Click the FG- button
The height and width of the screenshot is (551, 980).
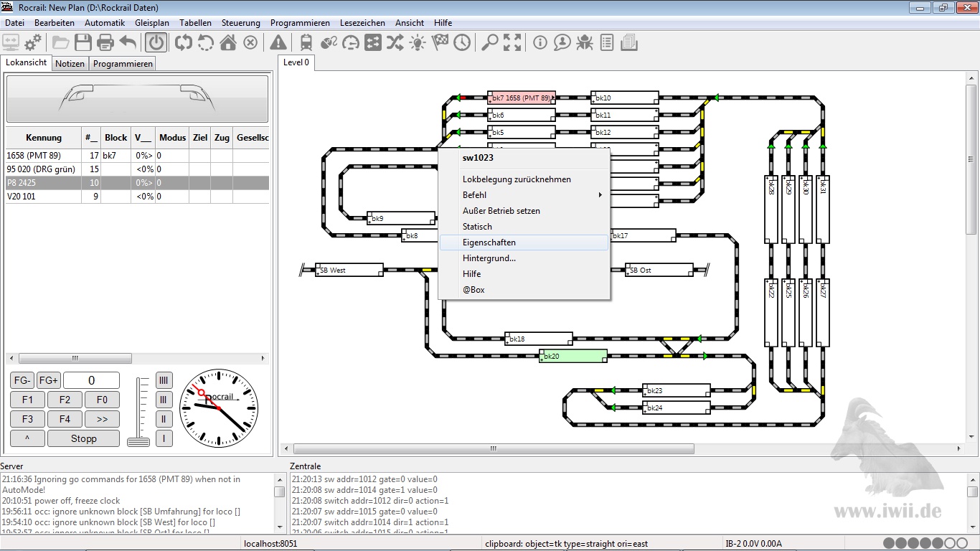pyautogui.click(x=22, y=381)
